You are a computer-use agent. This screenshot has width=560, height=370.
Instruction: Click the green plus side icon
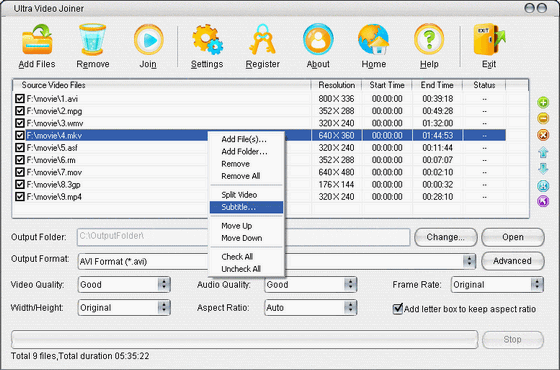pos(543,103)
